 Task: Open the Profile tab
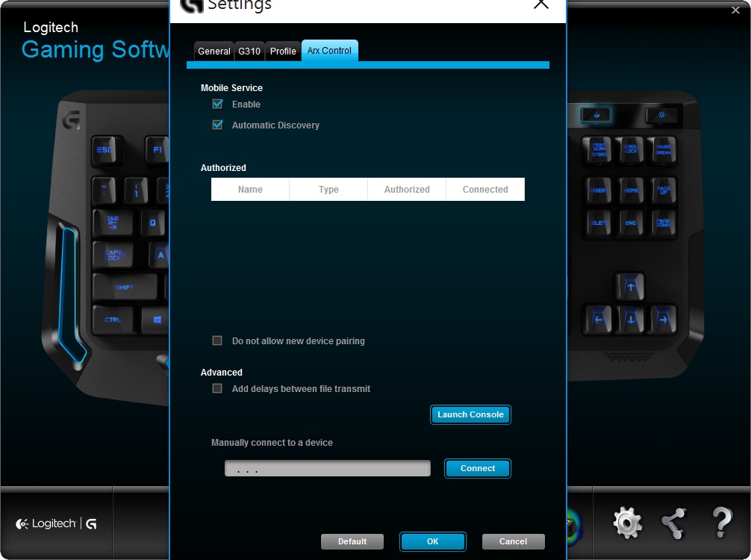point(283,52)
